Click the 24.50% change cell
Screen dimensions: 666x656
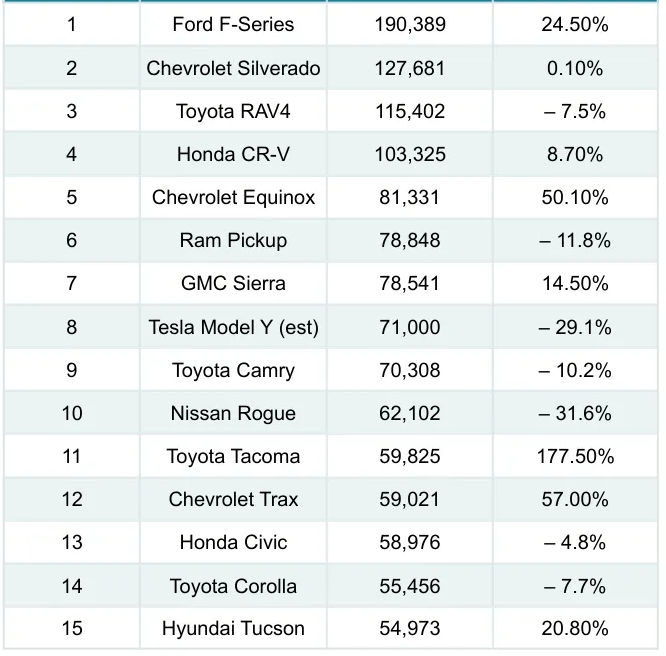pos(574,25)
